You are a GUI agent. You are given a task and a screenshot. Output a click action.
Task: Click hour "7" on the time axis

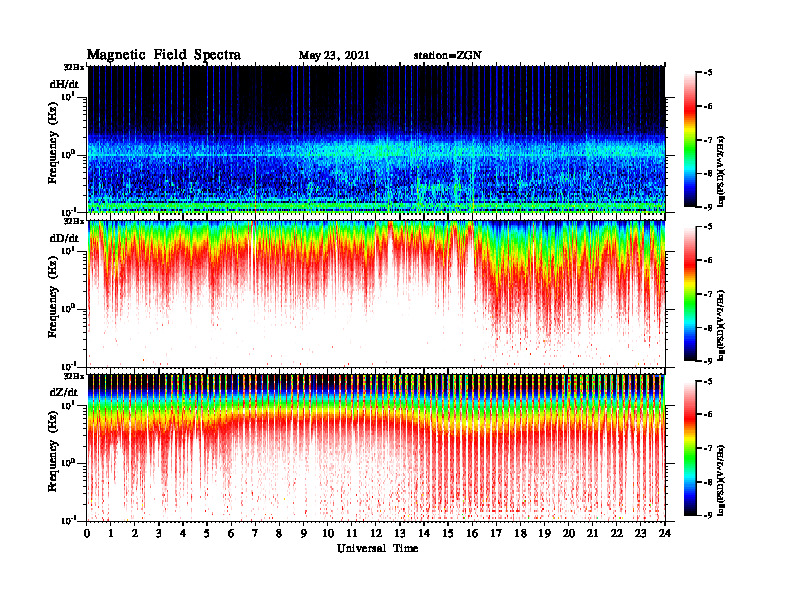(256, 534)
